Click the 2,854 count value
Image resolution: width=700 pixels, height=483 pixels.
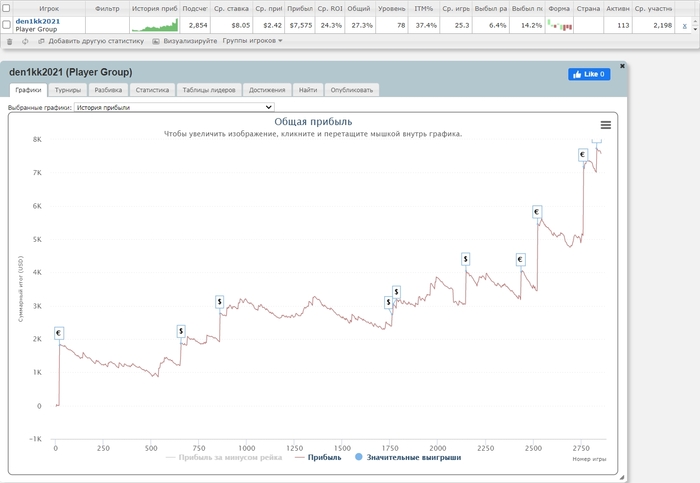pyautogui.click(x=198, y=25)
